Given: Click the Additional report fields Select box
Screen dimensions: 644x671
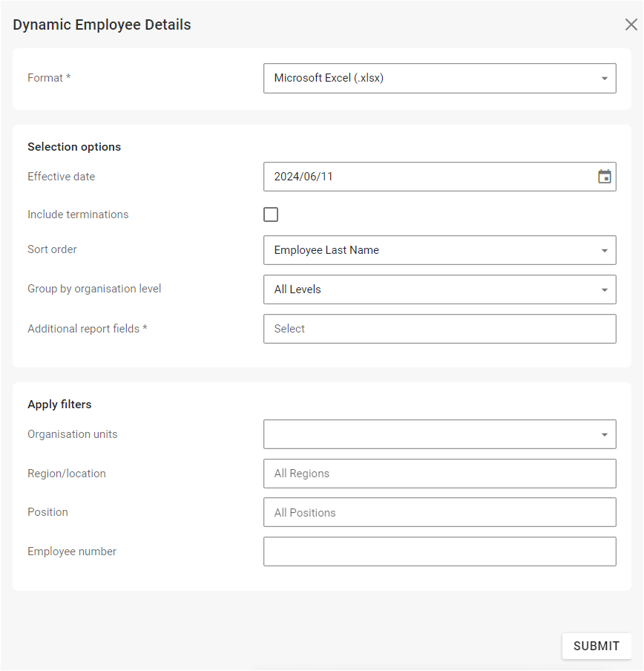Looking at the screenshot, I should pyautogui.click(x=439, y=329).
